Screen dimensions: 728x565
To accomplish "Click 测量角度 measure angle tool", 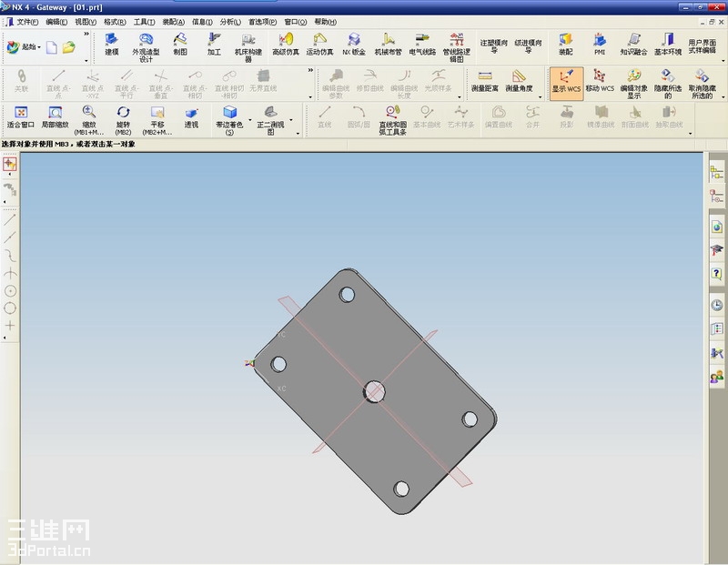I will pyautogui.click(x=519, y=81).
